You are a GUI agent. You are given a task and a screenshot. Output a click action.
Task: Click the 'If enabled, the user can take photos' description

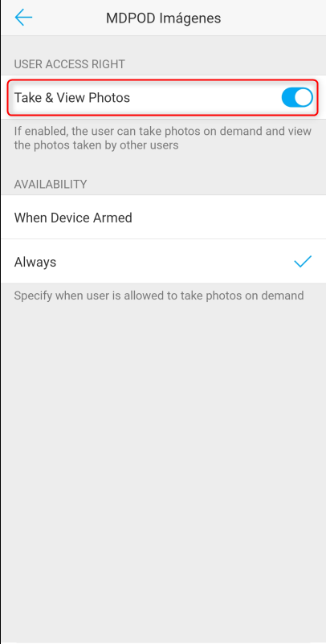tap(162, 138)
